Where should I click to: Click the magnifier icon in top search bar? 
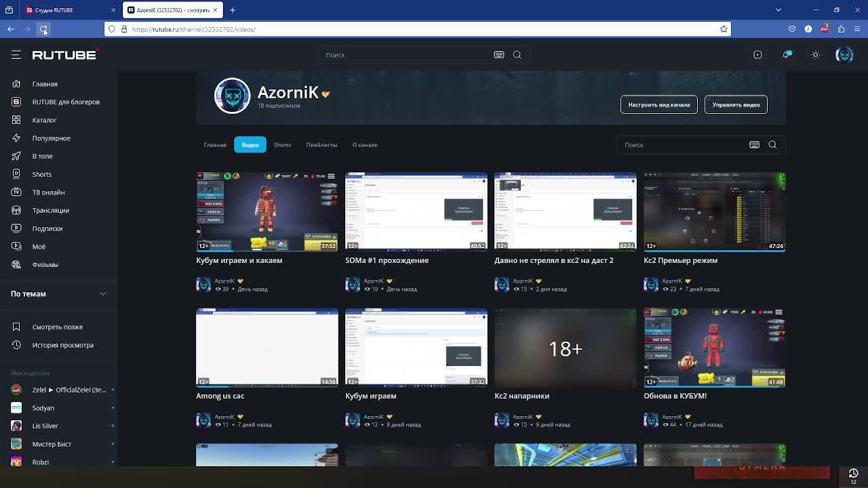pos(517,55)
